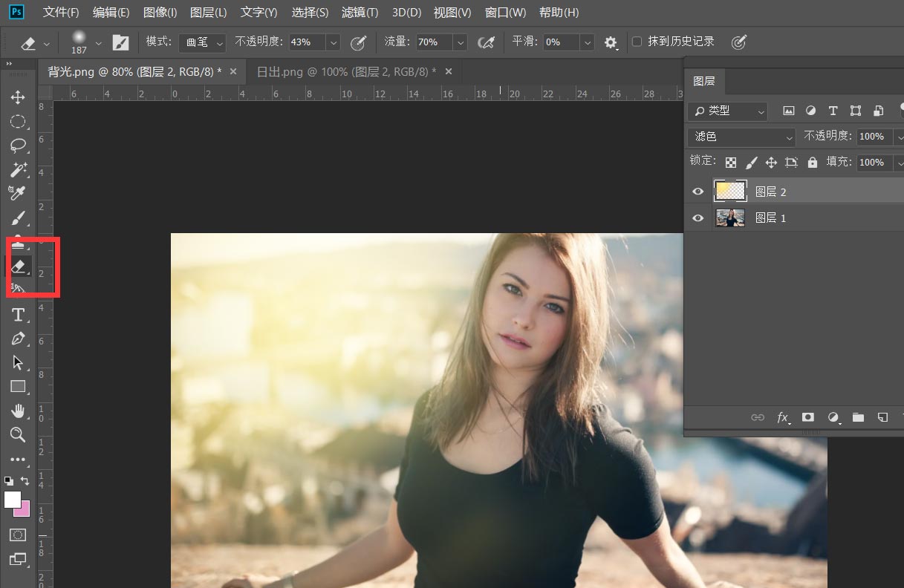Toggle pressure for size button
904x588 pixels.
[x=738, y=42]
